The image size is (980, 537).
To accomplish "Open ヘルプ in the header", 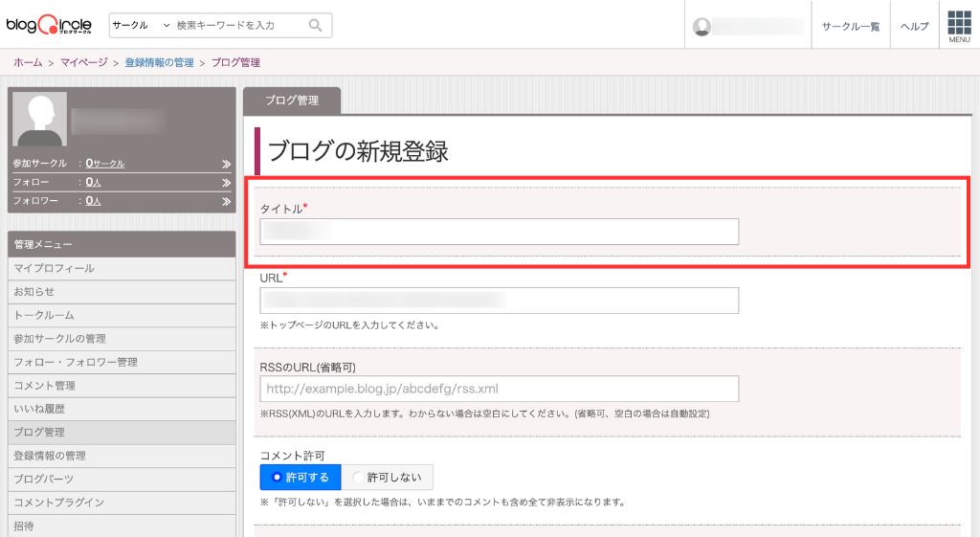I will point(914,26).
